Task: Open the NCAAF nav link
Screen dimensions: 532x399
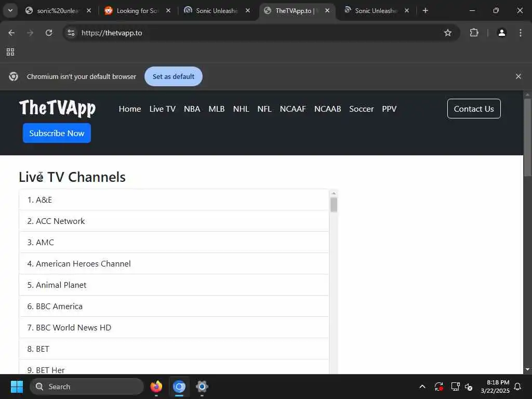Action: [293, 109]
